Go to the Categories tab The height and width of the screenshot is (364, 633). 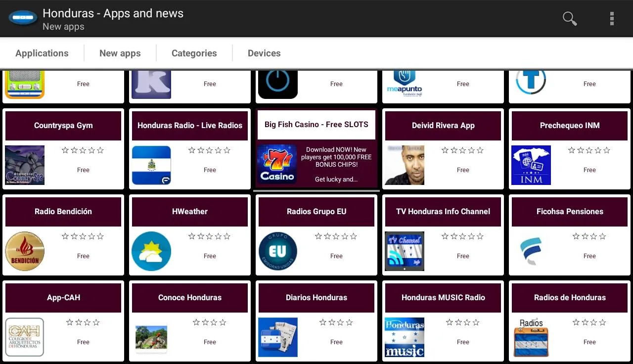point(194,53)
